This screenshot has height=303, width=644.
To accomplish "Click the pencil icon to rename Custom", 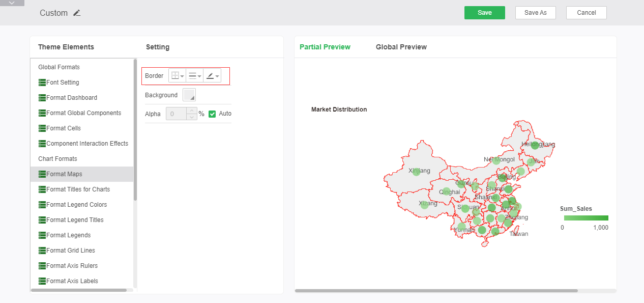I will coord(77,13).
